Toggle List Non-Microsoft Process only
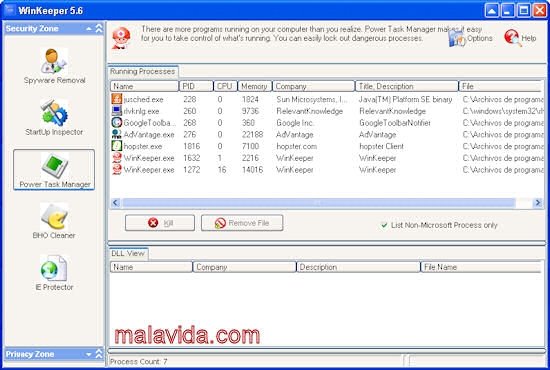The width and height of the screenshot is (550, 370). pyautogui.click(x=439, y=225)
